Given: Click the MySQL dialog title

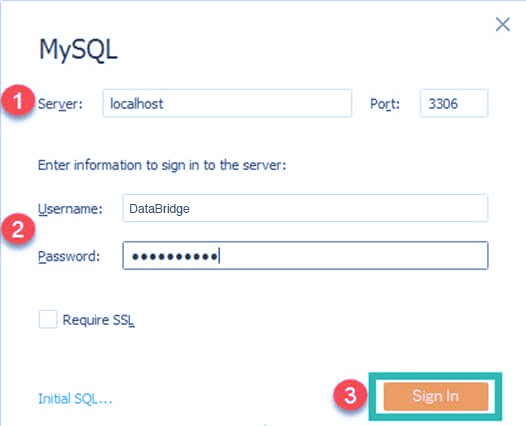Looking at the screenshot, I should coord(78,50).
